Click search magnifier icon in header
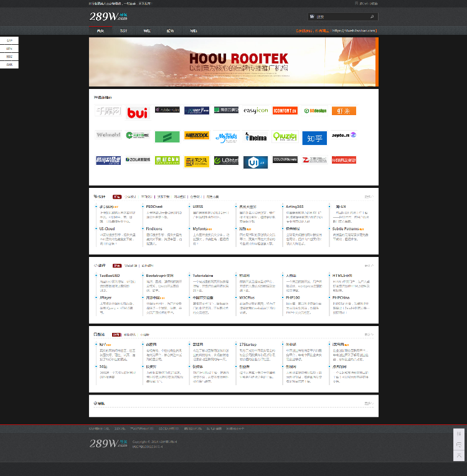Image resolution: width=467 pixels, height=476 pixels. tap(372, 17)
